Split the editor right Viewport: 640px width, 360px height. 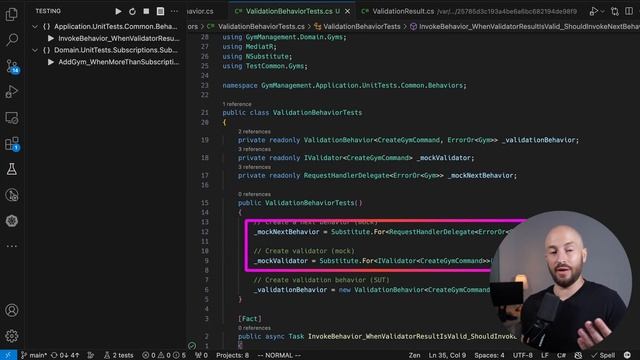pyautogui.click(x=629, y=11)
